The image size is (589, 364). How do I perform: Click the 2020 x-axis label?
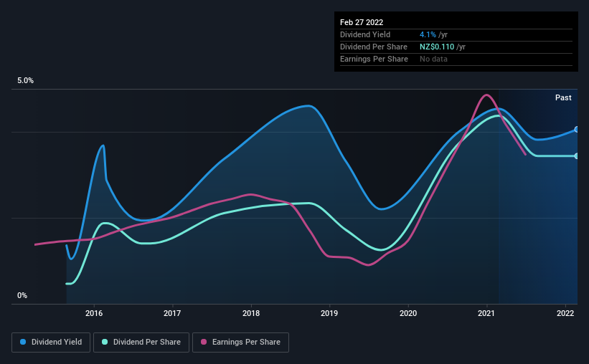pyautogui.click(x=408, y=313)
